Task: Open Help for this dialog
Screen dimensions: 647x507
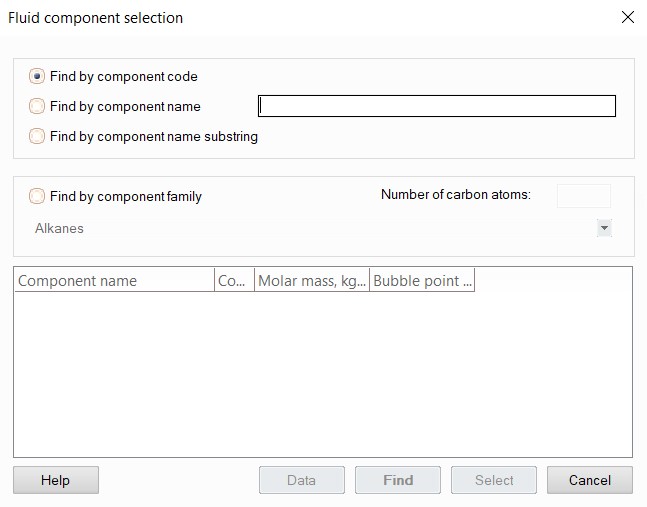Action: point(56,480)
